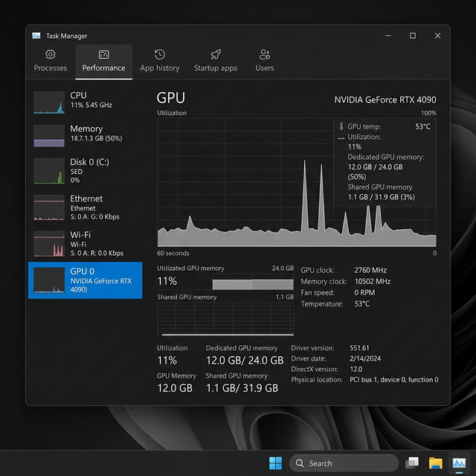
Task: Click the 1.1 GB/ 31.9 GB shared memory value
Action: 242,388
